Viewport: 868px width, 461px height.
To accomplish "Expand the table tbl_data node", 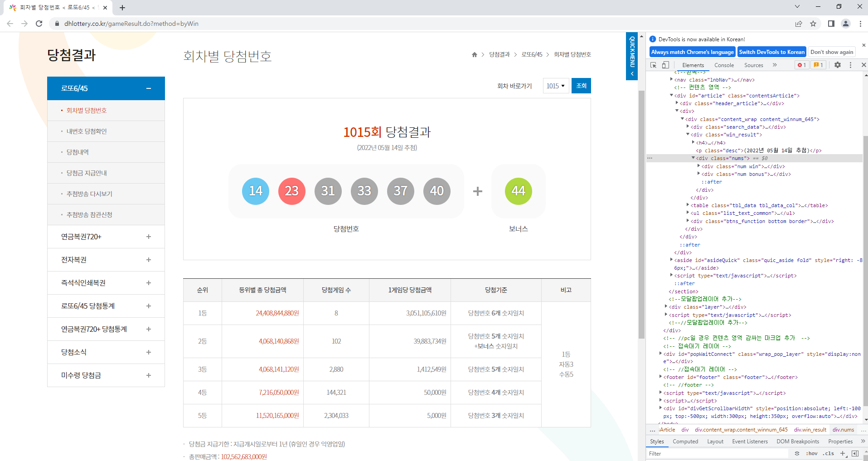I will coord(688,205).
